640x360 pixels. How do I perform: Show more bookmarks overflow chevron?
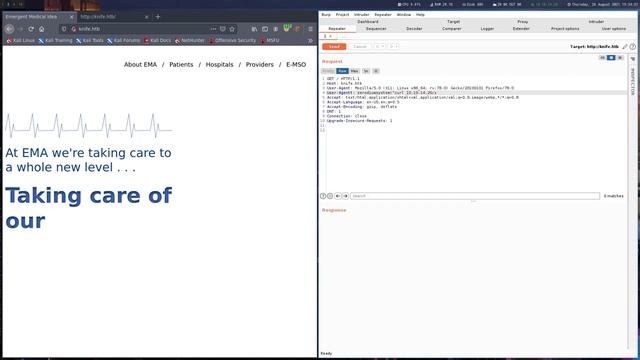pyautogui.click(x=311, y=40)
